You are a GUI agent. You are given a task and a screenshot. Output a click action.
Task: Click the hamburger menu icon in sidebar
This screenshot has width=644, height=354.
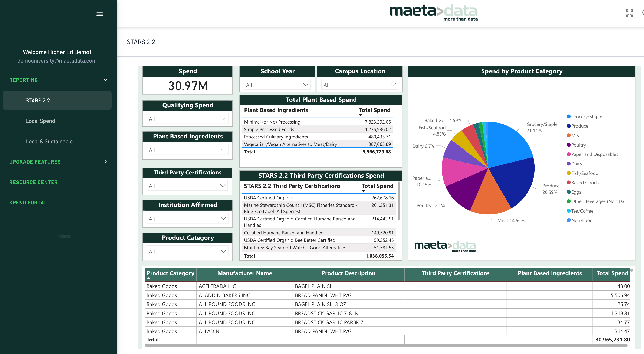99,15
